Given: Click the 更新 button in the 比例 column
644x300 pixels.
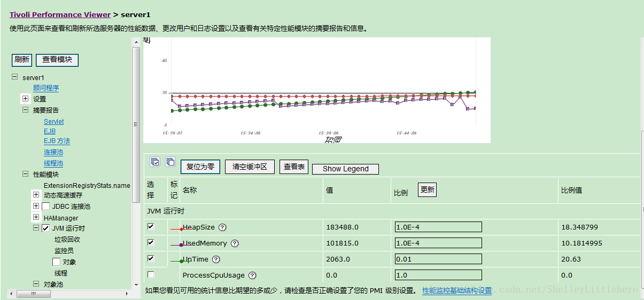Looking at the screenshot, I should point(427,190).
